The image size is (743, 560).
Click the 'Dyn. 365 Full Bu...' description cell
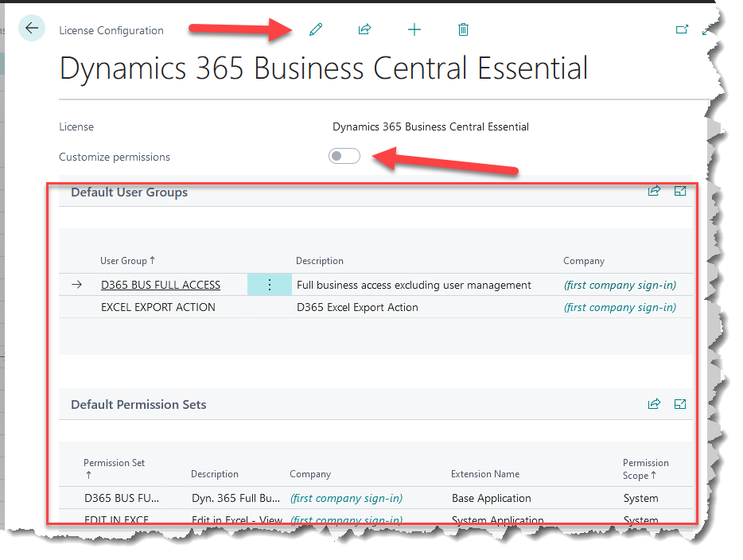click(x=235, y=498)
